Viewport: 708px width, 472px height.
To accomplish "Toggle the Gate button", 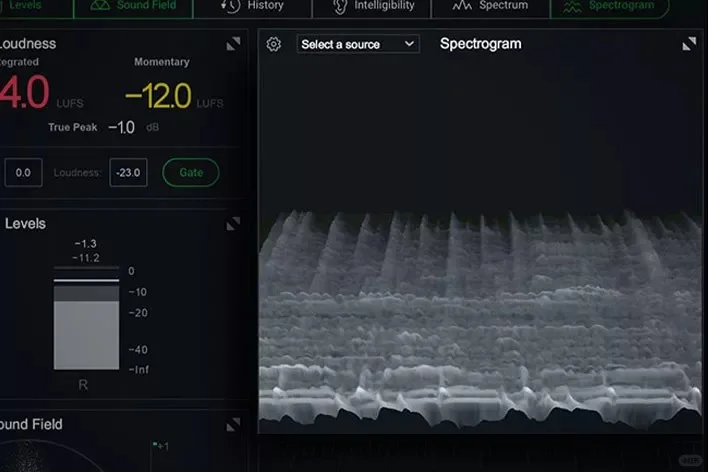I will (x=191, y=173).
